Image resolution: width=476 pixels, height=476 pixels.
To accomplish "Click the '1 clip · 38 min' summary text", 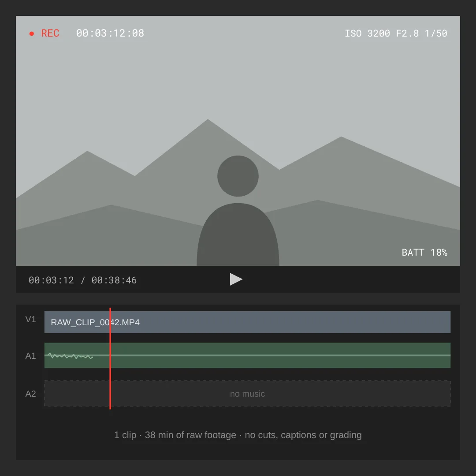I will coord(238,435).
